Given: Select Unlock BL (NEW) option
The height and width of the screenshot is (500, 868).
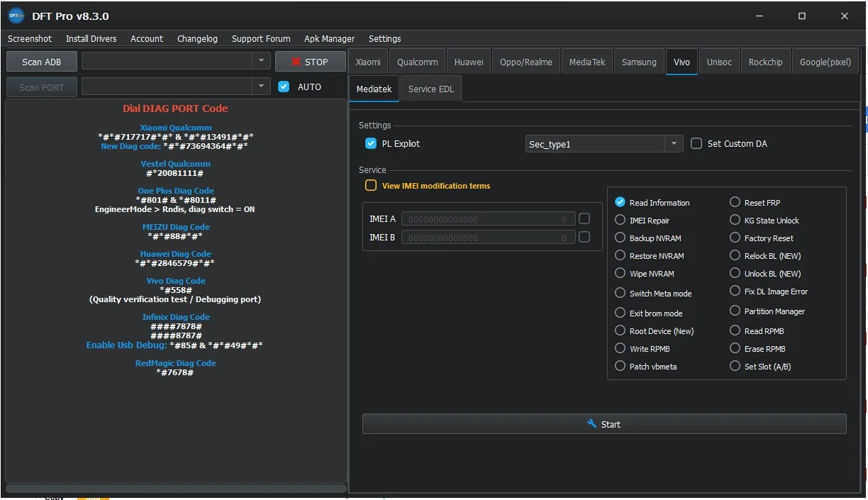Looking at the screenshot, I should 735,273.
